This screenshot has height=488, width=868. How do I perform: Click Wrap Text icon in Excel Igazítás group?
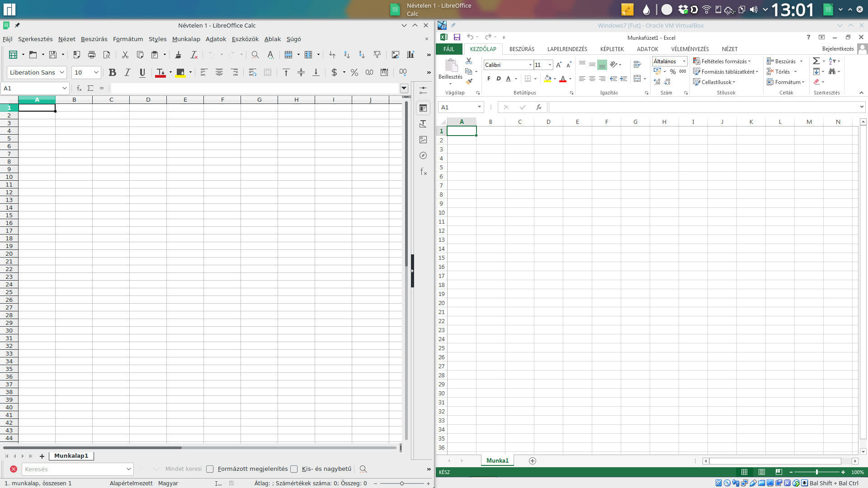(x=637, y=65)
